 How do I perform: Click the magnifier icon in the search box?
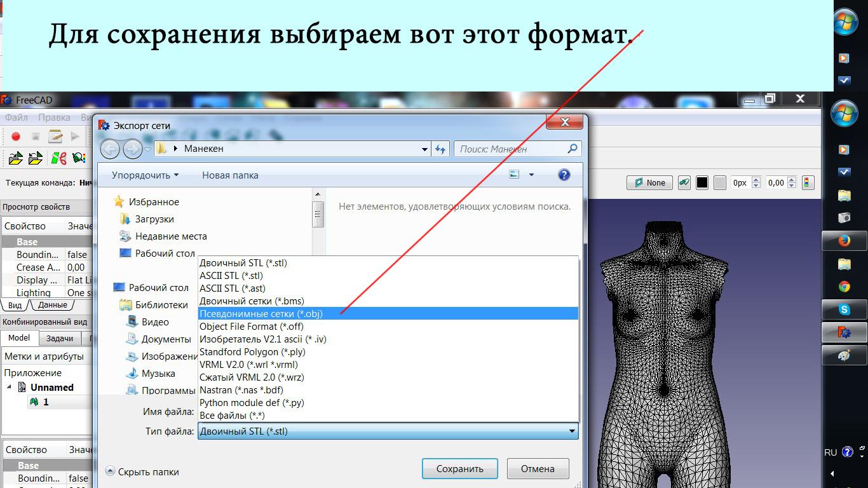573,149
